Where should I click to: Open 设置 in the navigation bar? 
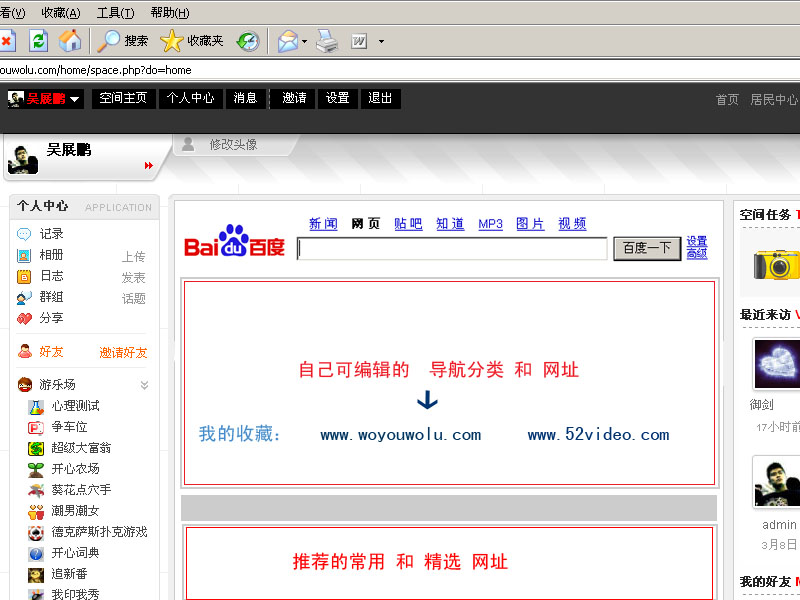338,98
